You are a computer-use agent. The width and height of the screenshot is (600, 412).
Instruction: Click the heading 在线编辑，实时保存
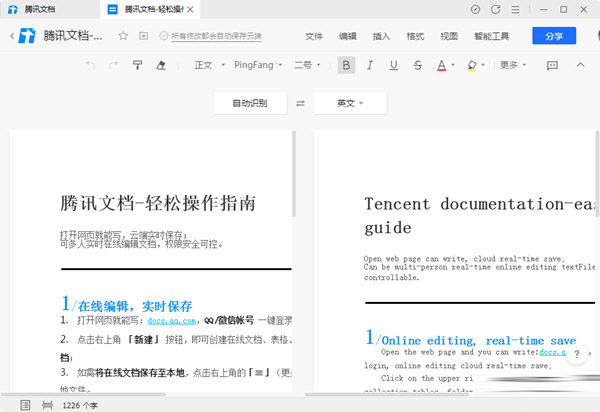pos(135,306)
